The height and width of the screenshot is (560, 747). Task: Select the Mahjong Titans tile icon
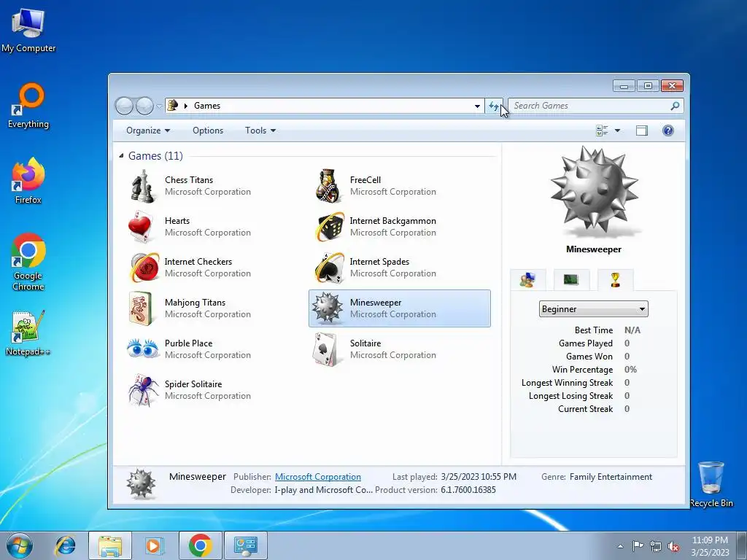pyautogui.click(x=141, y=308)
